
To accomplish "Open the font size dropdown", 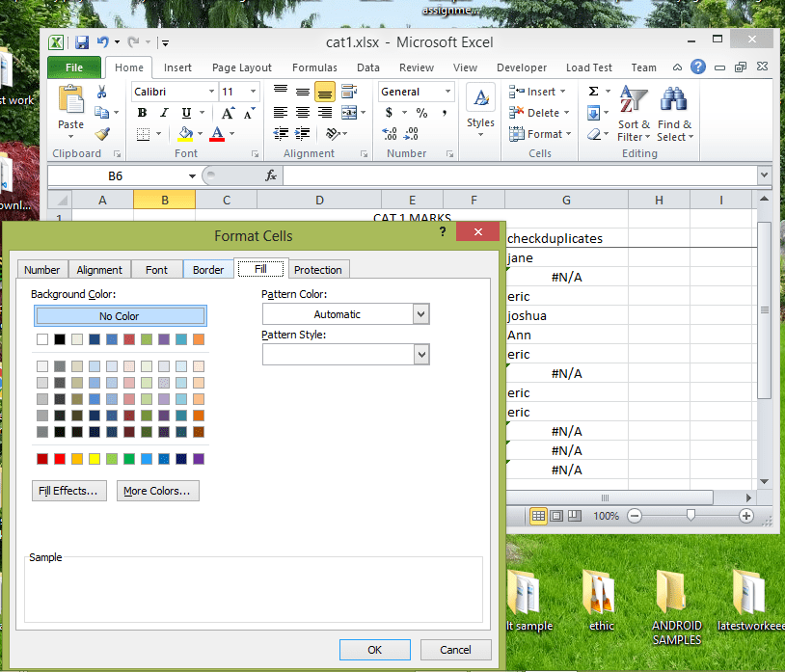I will [252, 91].
